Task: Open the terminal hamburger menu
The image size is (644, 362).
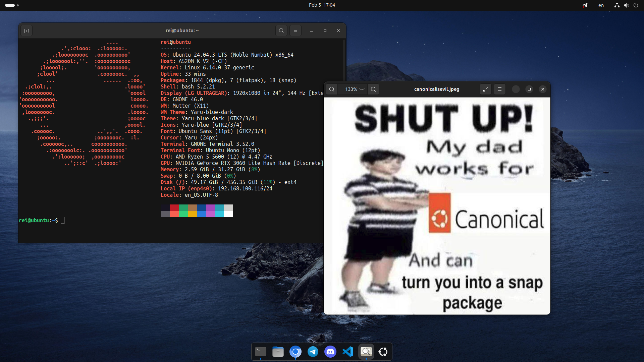Action: 295,31
